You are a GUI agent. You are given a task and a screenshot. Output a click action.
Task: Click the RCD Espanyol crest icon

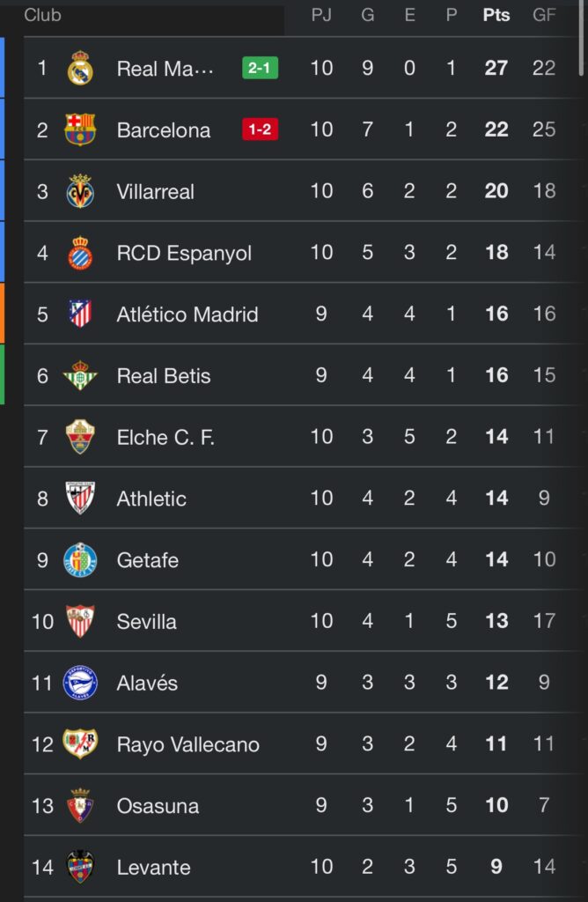coord(80,253)
